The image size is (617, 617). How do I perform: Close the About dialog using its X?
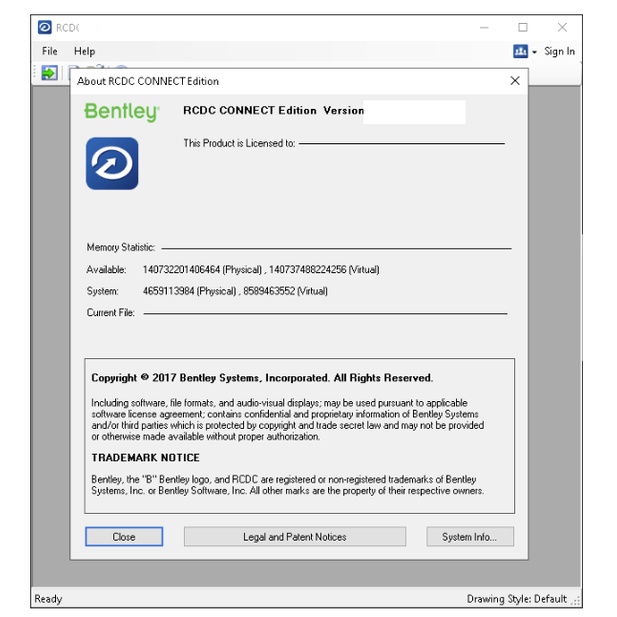[515, 81]
